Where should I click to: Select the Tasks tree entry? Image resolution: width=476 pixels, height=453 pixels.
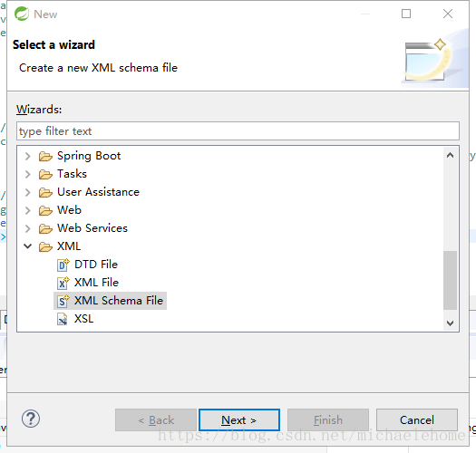click(x=72, y=174)
